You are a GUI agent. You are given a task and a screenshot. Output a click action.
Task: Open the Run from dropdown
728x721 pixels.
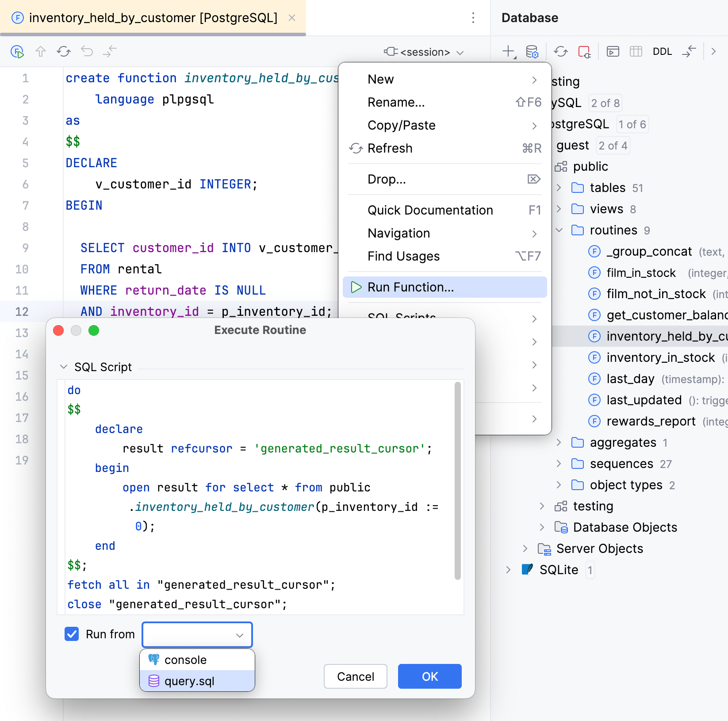(x=197, y=635)
